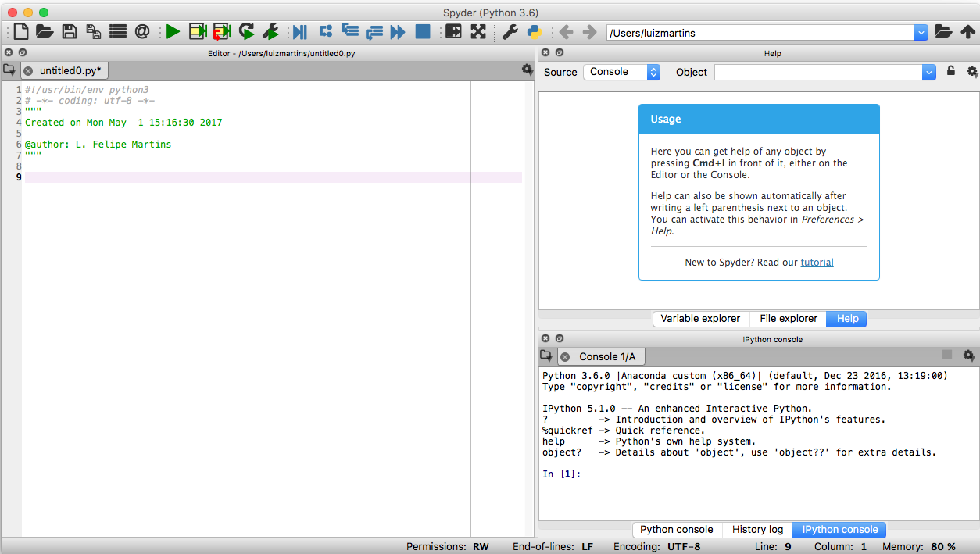980x554 pixels.
Task: Go forward to next cursor location
Action: pyautogui.click(x=589, y=32)
